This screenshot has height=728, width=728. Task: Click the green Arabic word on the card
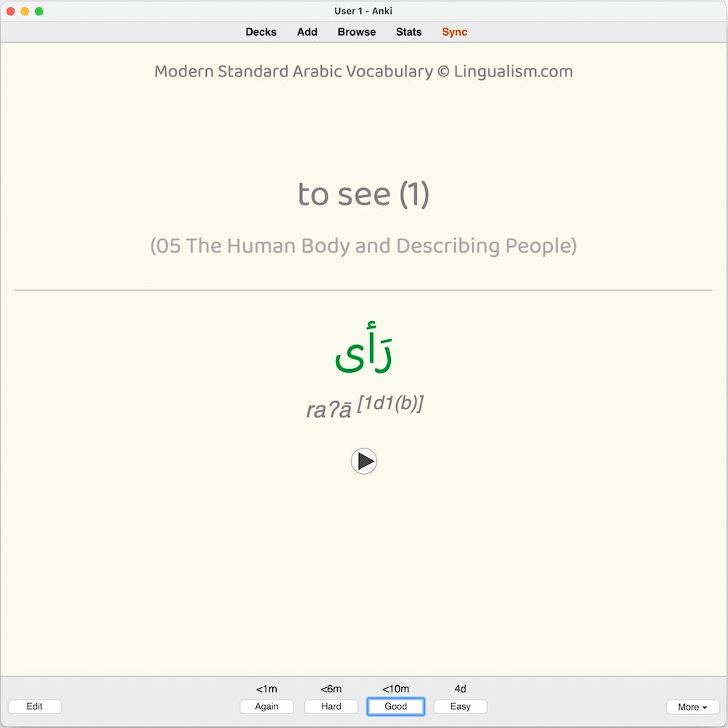364,348
